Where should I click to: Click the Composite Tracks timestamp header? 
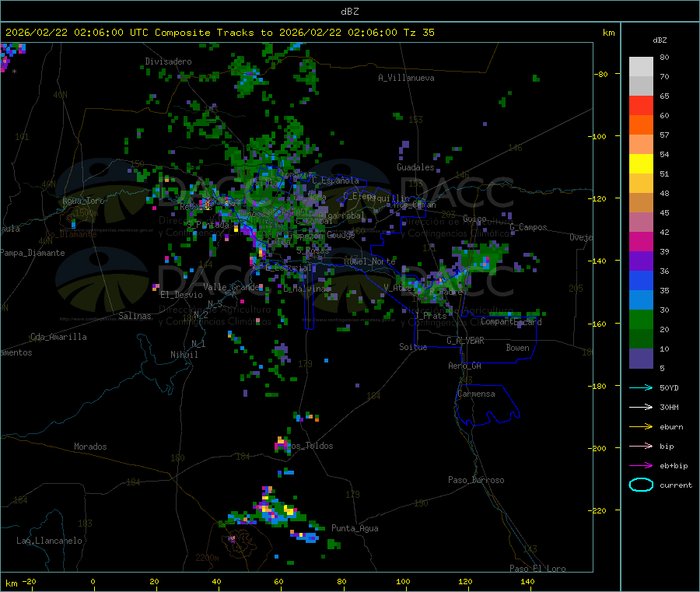tap(219, 33)
